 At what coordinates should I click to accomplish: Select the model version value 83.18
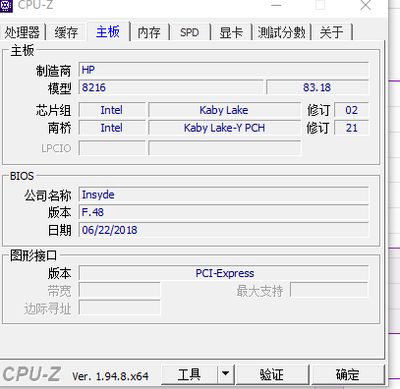click(318, 88)
